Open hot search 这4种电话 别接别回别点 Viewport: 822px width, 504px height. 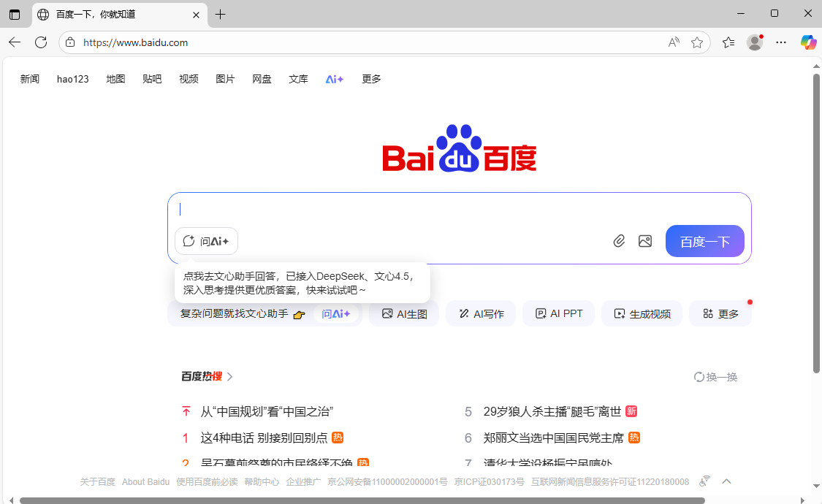click(265, 438)
